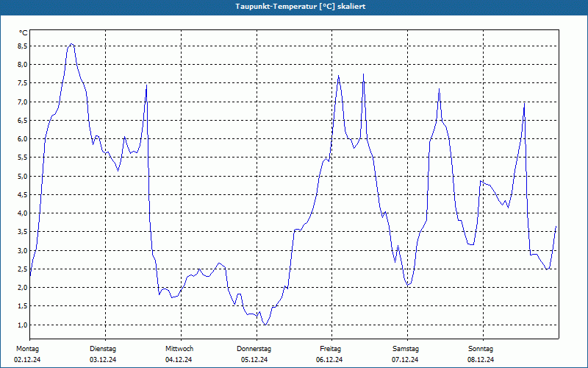
Task: Click the date 05.12.24
Action: (x=254, y=360)
